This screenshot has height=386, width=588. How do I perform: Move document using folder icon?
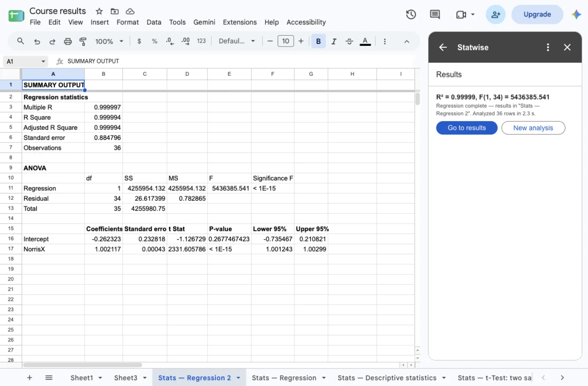pos(114,11)
